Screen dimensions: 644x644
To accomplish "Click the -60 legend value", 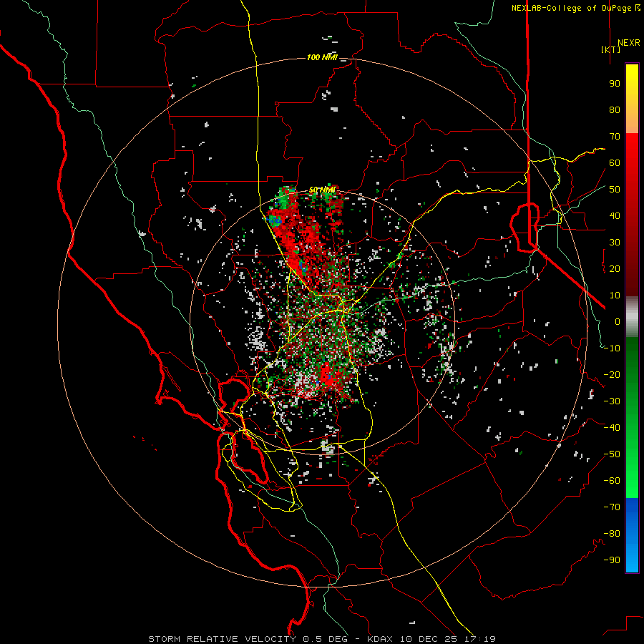I will (x=612, y=481).
